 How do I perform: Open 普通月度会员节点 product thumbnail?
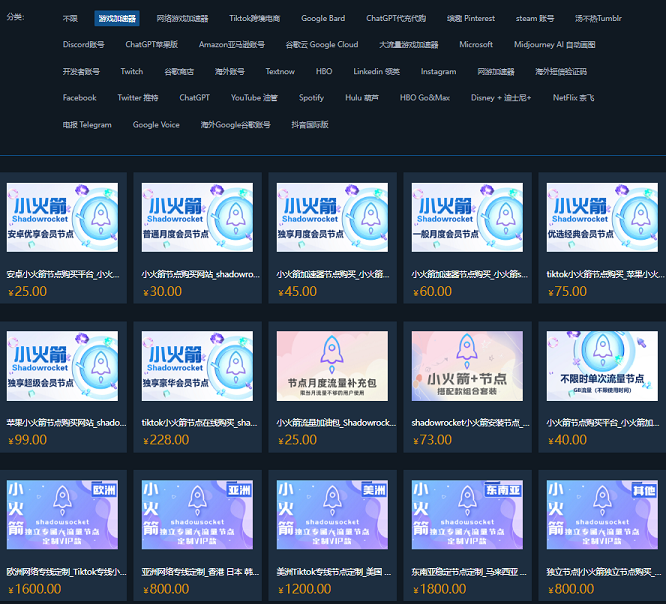[x=198, y=217]
